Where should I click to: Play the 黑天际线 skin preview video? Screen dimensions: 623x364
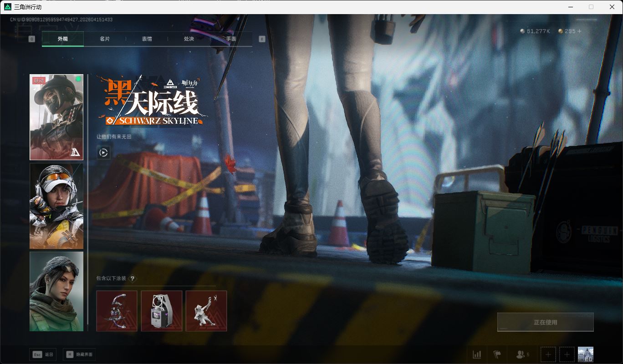point(103,153)
